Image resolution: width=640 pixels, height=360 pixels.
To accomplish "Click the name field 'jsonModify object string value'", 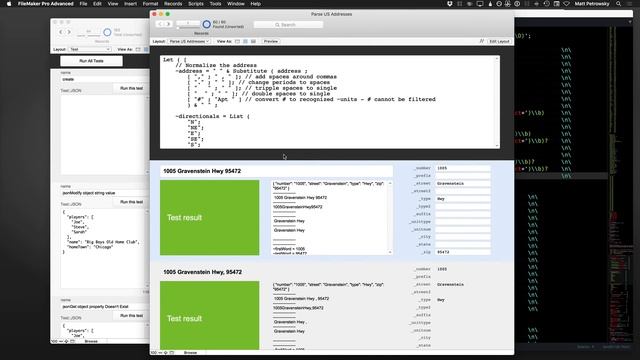I will pyautogui.click(x=105, y=193).
